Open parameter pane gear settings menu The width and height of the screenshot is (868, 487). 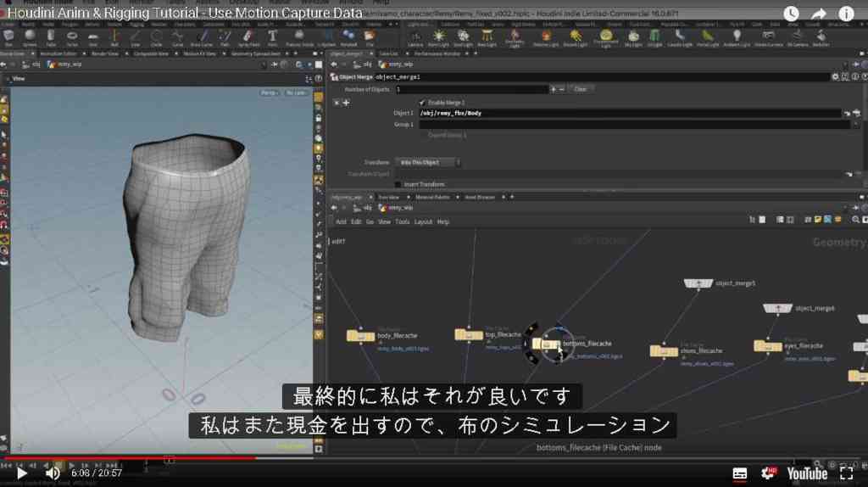point(835,77)
